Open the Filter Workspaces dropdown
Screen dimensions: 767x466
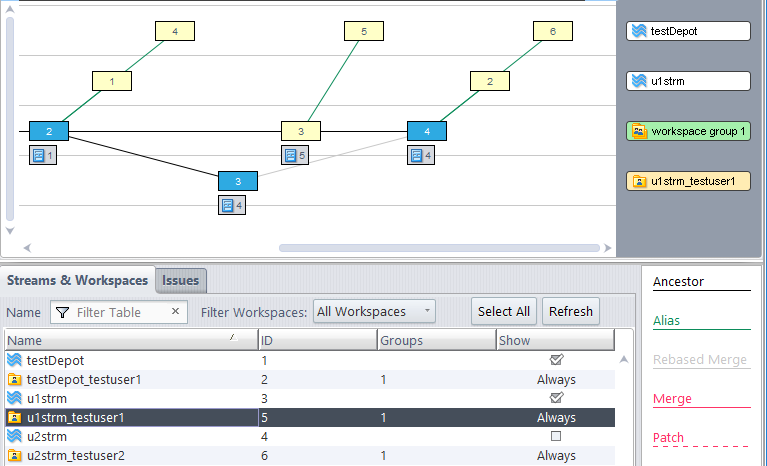pos(374,312)
